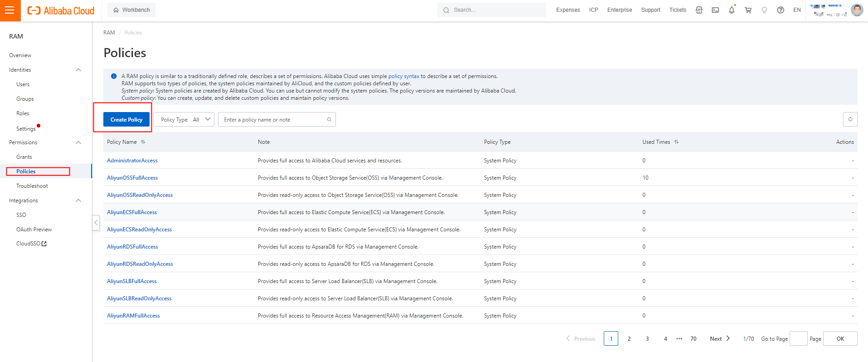This screenshot has width=868, height=362.
Task: Click the pagination ellipsis
Action: (x=679, y=338)
